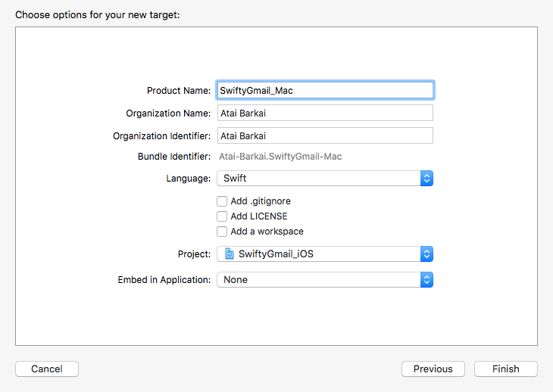Go back with the Previous button
The height and width of the screenshot is (392, 553).
(x=433, y=369)
